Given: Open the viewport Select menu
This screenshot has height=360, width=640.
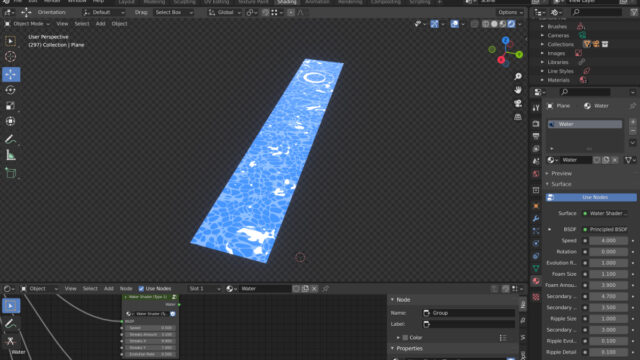Looking at the screenshot, I should coord(82,24).
